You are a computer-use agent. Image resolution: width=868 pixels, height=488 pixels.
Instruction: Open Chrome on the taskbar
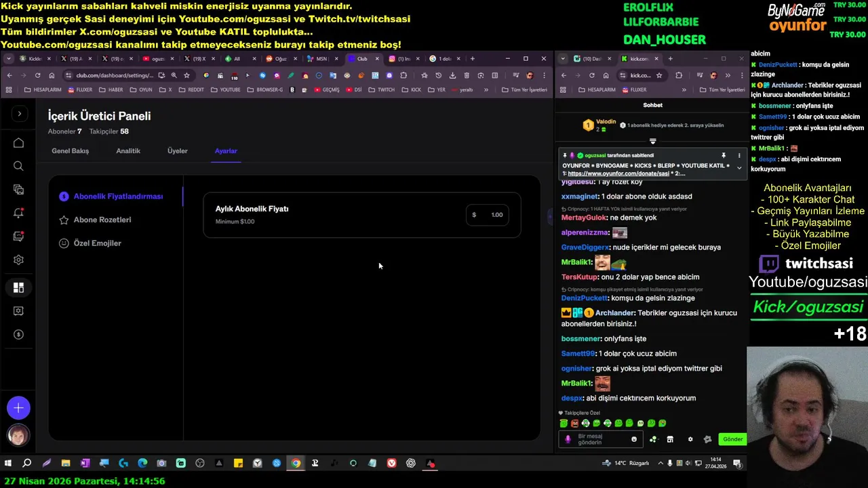(x=296, y=464)
